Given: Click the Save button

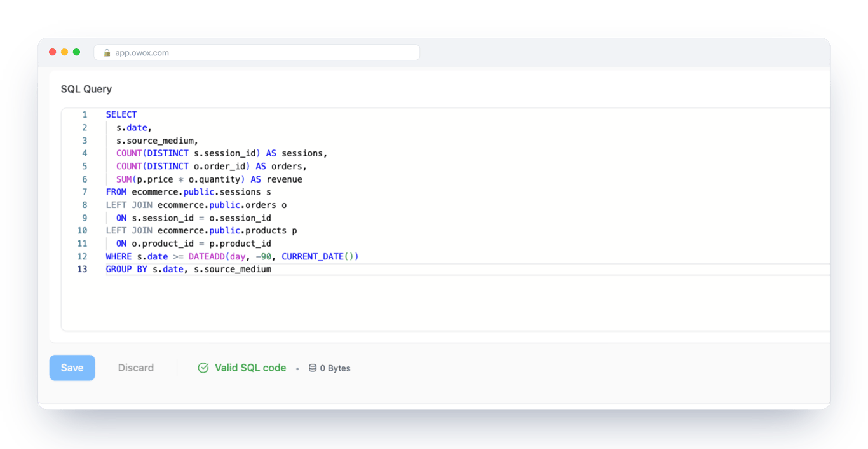Looking at the screenshot, I should coord(72,368).
